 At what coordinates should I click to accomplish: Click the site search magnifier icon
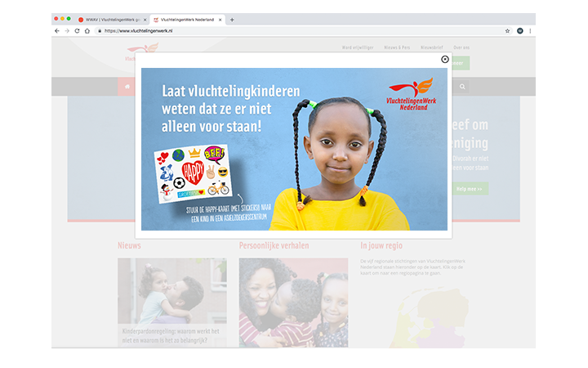point(462,87)
